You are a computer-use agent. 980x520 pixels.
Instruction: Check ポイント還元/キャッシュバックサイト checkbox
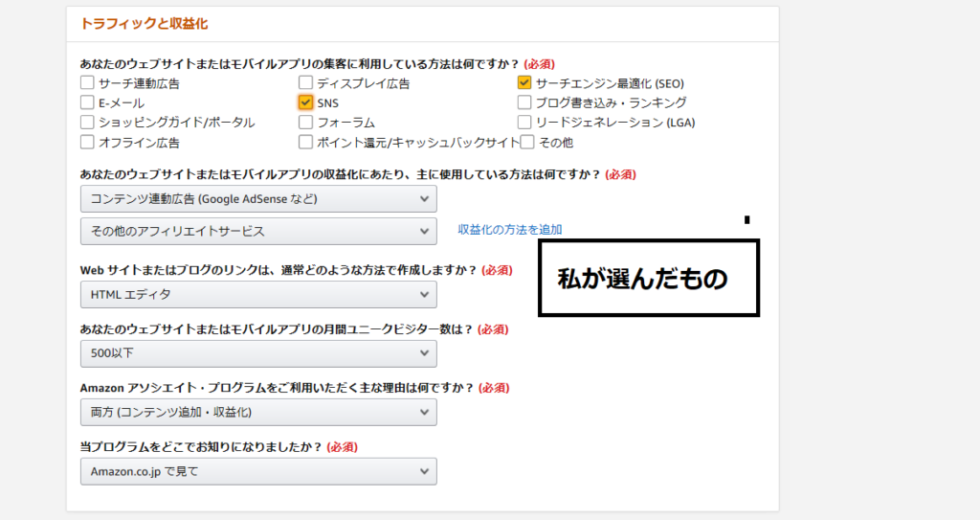(x=305, y=142)
